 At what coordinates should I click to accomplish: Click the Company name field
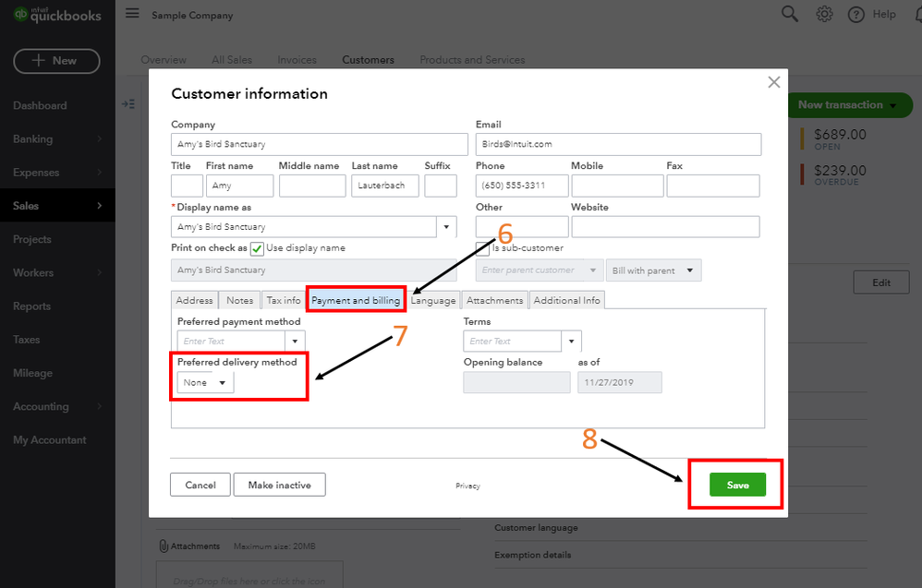pos(320,145)
